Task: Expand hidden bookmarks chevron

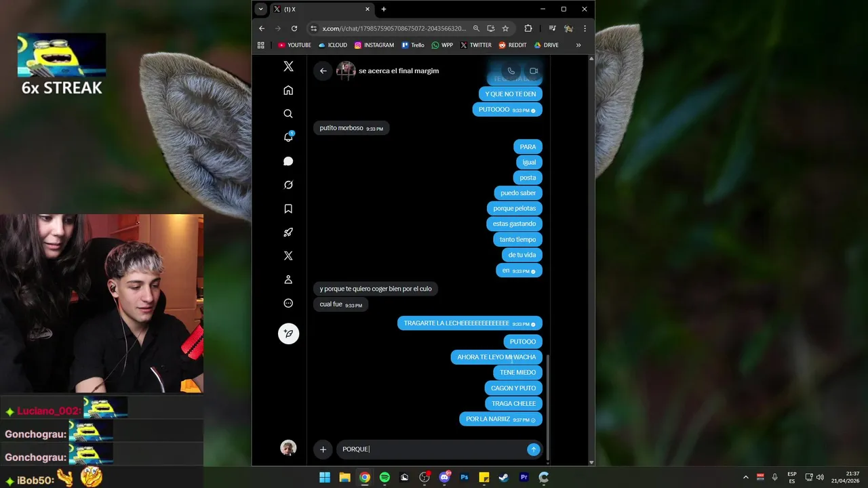Action: point(578,45)
